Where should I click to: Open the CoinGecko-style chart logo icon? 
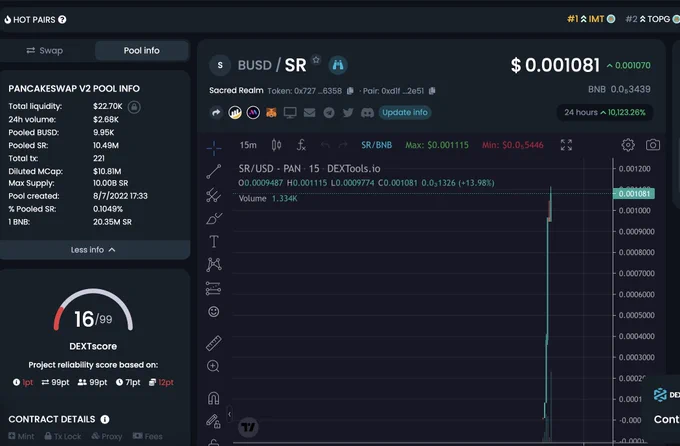(x=235, y=113)
